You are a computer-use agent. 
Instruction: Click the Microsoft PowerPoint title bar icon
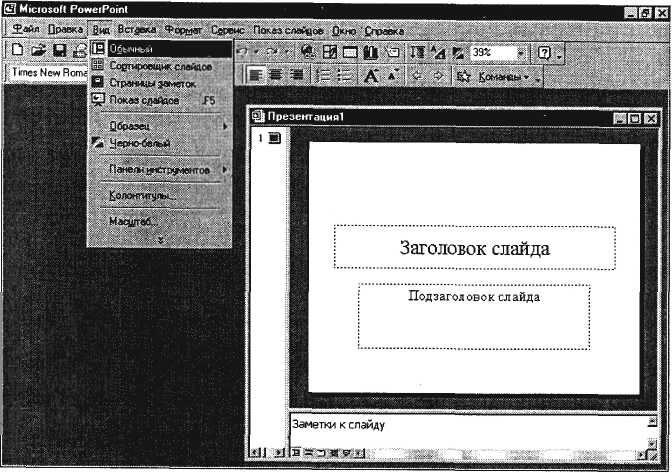pos(9,9)
